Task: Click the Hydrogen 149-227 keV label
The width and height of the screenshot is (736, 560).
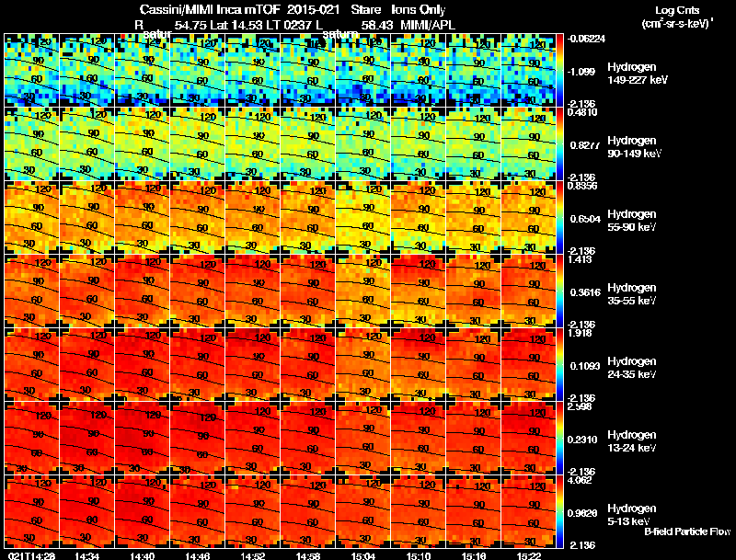Action: 638,74
